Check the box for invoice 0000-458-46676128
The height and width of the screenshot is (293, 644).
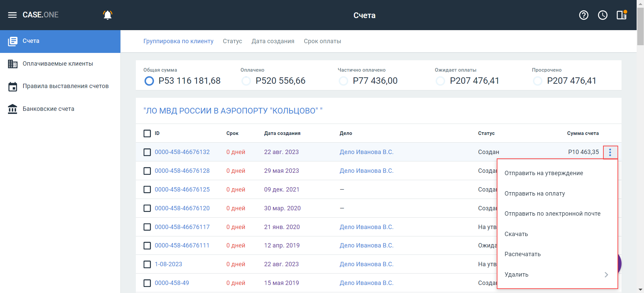coord(147,171)
